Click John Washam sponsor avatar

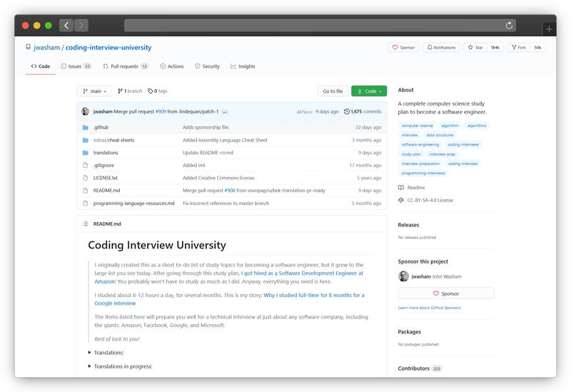coord(403,276)
